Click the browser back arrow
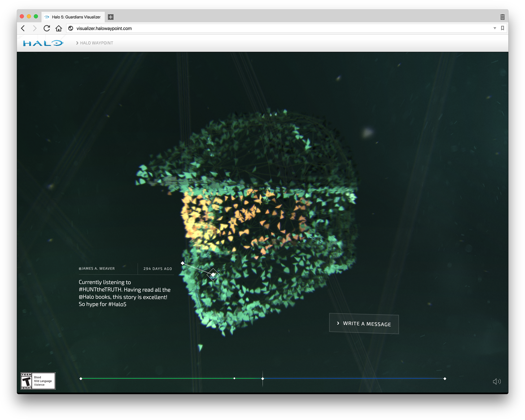The image size is (525, 420). coord(23,28)
